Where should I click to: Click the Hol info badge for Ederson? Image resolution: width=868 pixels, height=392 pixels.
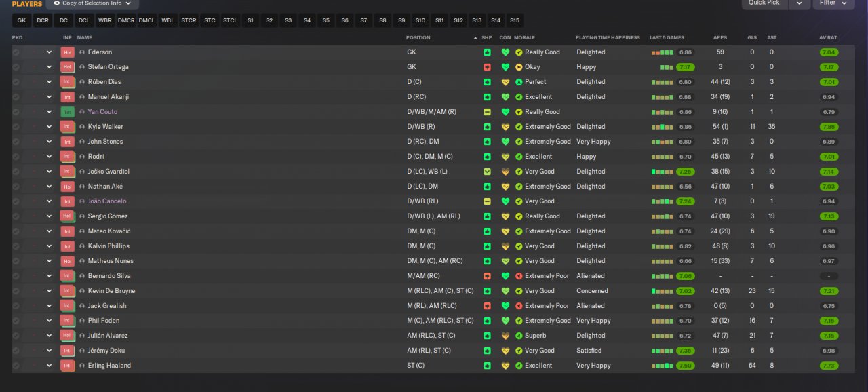[67, 52]
